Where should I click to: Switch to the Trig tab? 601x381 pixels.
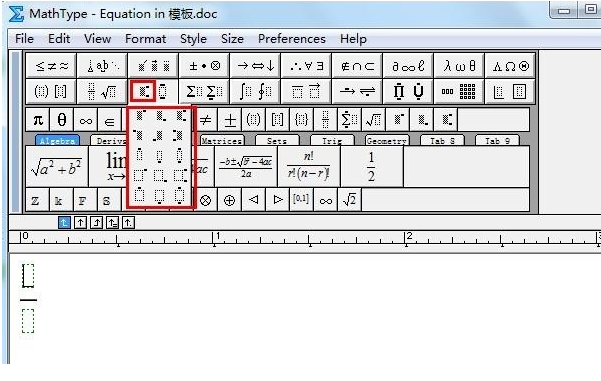[x=332, y=141]
